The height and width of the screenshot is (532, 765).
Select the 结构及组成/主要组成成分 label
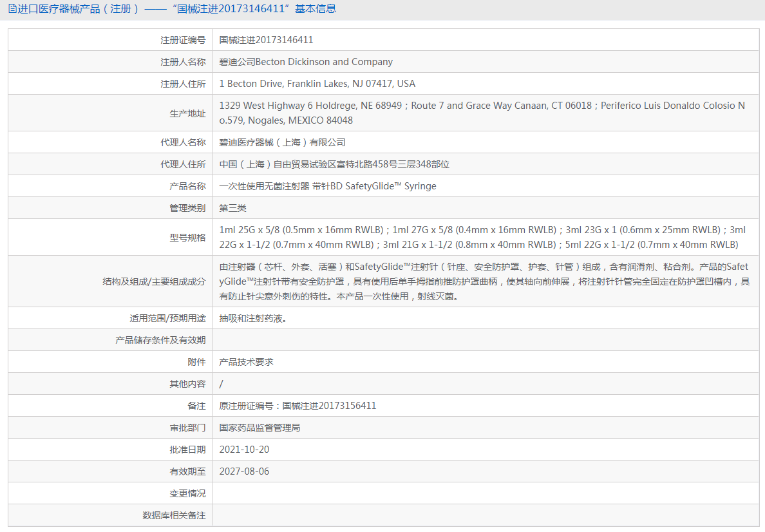[x=154, y=281]
